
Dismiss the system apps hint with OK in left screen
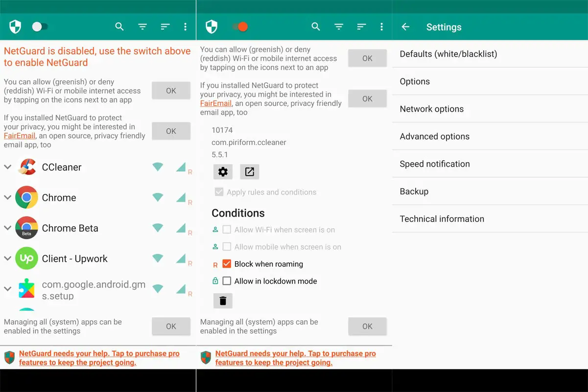click(x=171, y=326)
